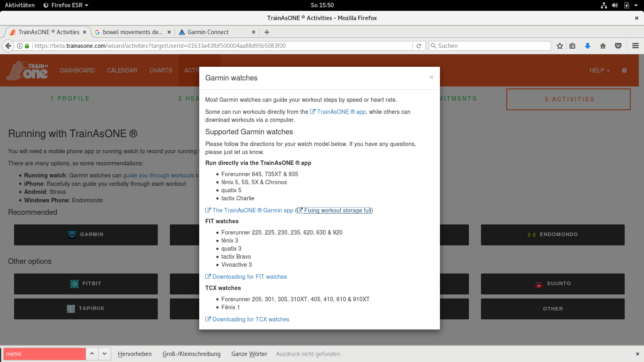This screenshot has width=644, height=362.
Task: Show site information icon in URL bar
Action: [19, 46]
